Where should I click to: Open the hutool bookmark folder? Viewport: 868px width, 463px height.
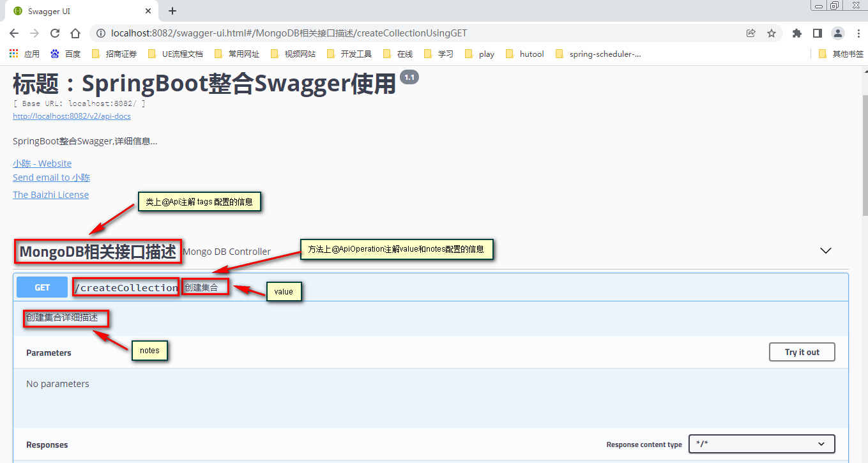pyautogui.click(x=525, y=54)
